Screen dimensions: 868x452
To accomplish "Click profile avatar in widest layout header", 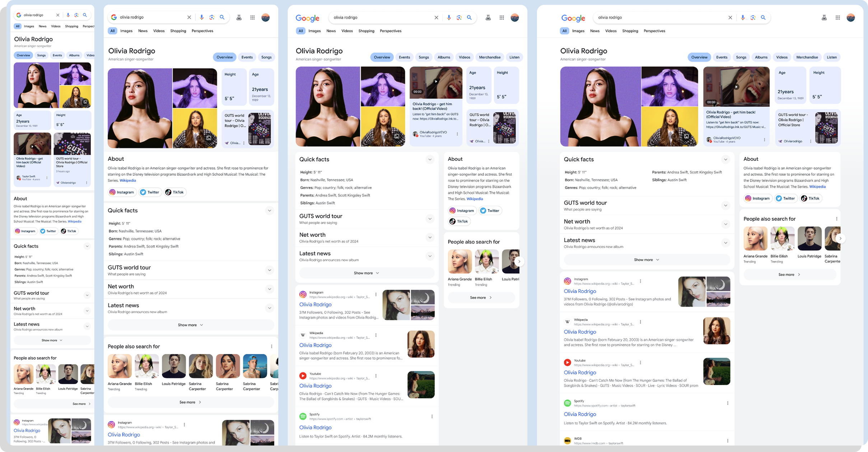I will pos(850,18).
